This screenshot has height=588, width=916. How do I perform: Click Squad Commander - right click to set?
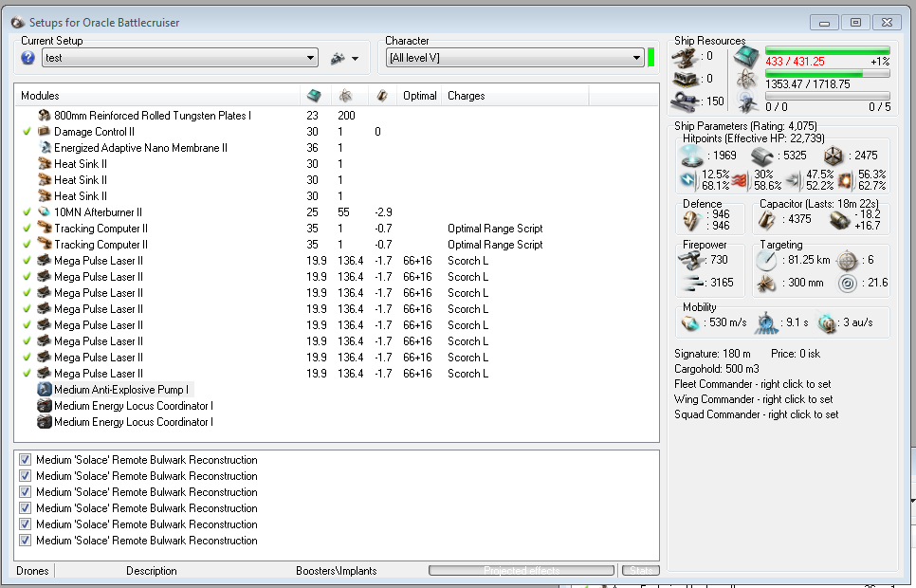tap(757, 414)
